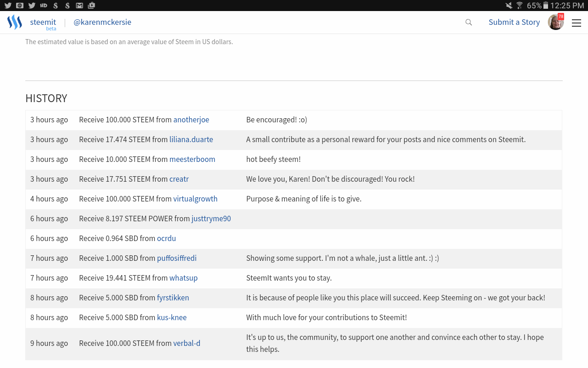Open @karenmckersie profile link

[102, 22]
